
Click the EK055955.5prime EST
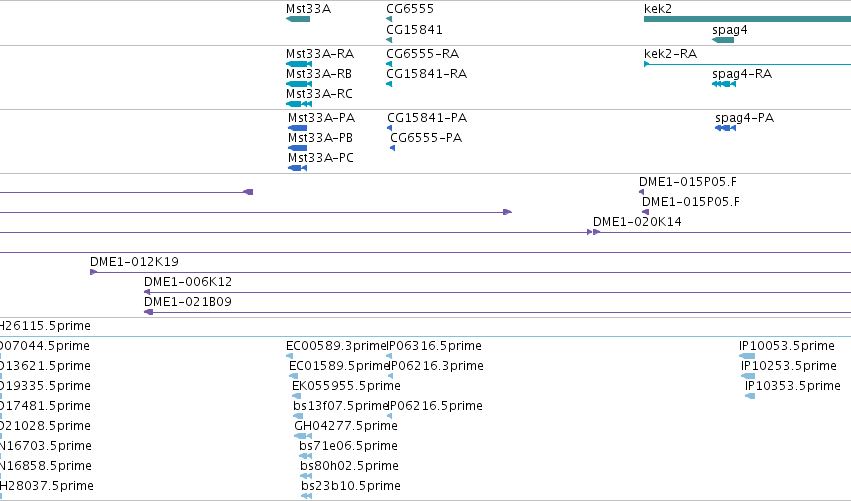(296, 396)
